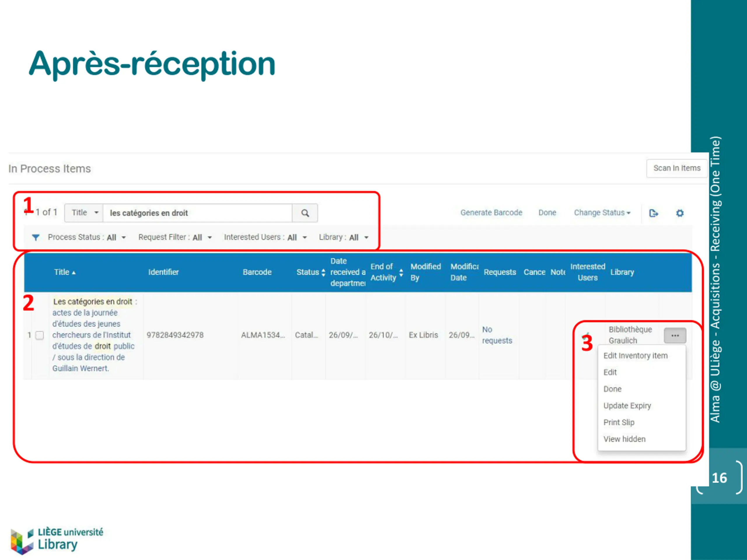Viewport: 747px width, 560px height.
Task: Toggle Status column sort arrows
Action: click(323, 272)
